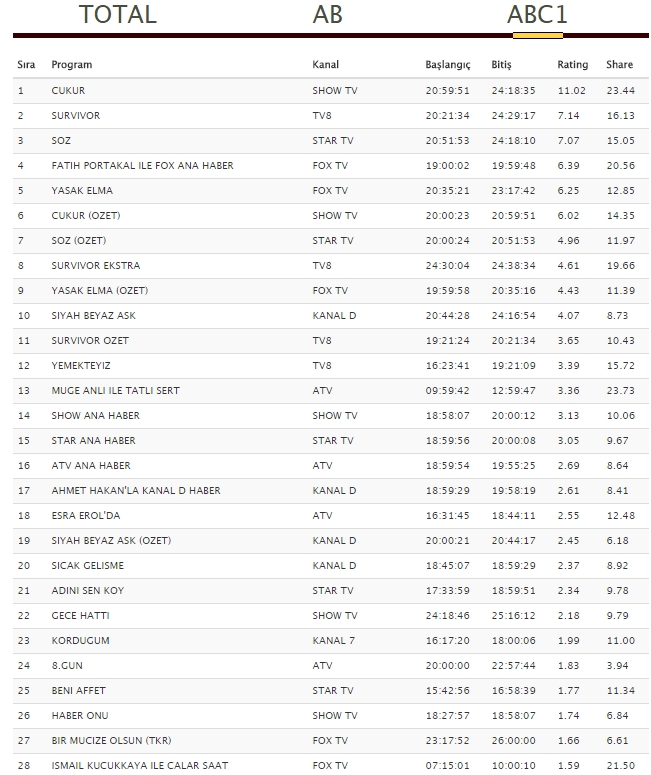
Task: Click the Bitiş column header
Action: (501, 65)
